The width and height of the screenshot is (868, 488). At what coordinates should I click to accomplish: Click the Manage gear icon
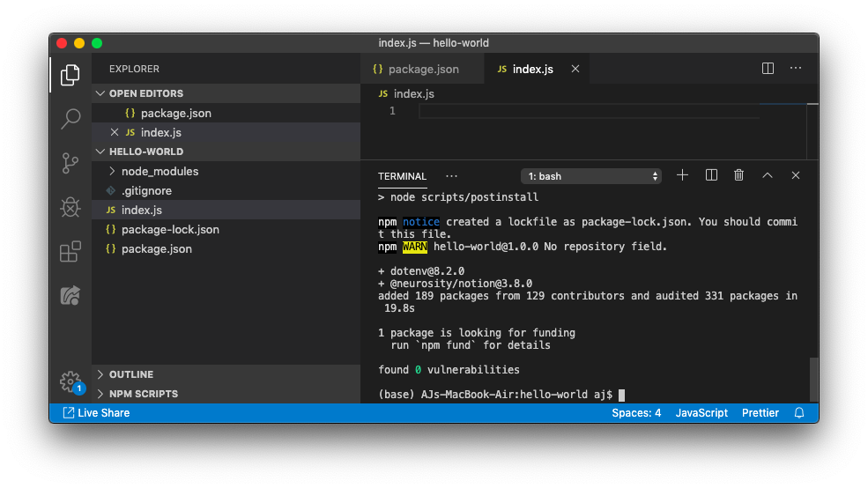70,381
